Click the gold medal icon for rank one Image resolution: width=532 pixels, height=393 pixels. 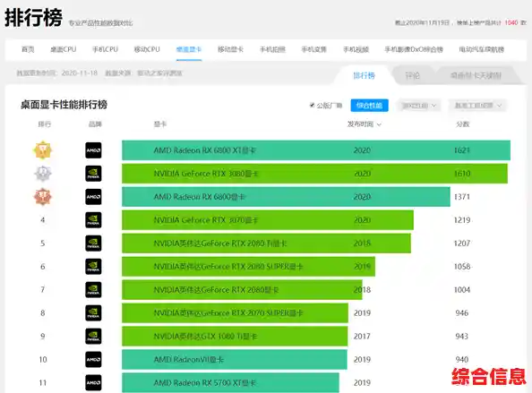coord(42,150)
